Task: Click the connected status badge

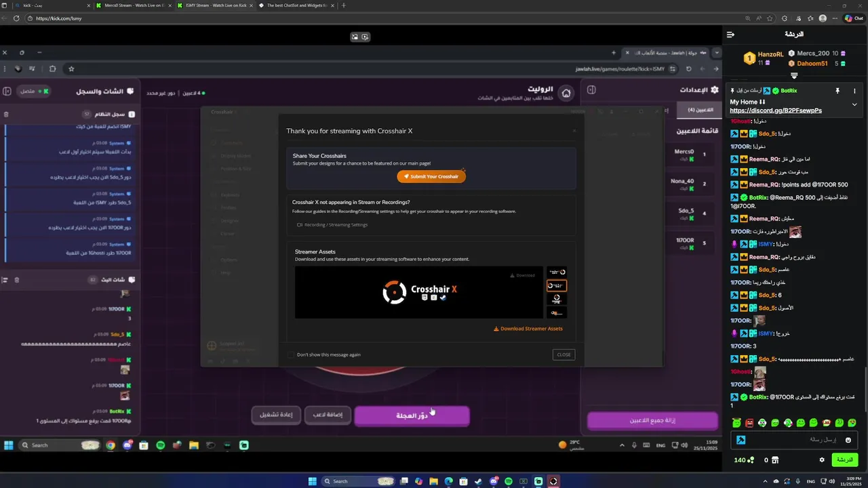Action: tap(33, 91)
